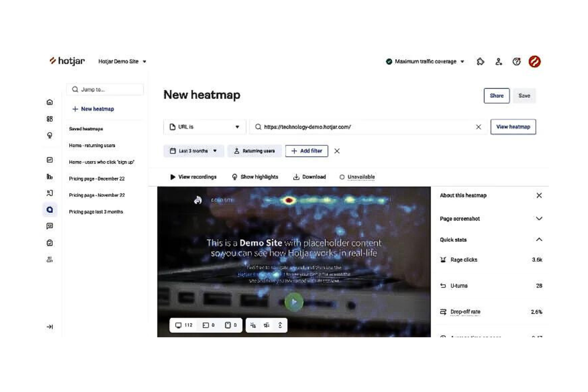Click the New heatmap page title
This screenshot has height=392, width=588.
pos(202,95)
